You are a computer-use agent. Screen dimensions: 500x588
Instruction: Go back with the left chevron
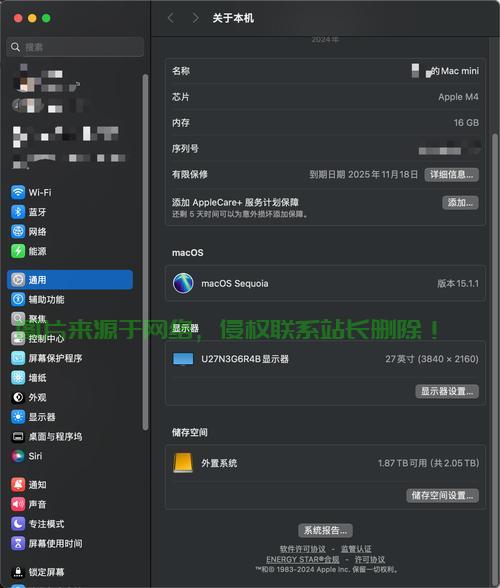tap(171, 18)
